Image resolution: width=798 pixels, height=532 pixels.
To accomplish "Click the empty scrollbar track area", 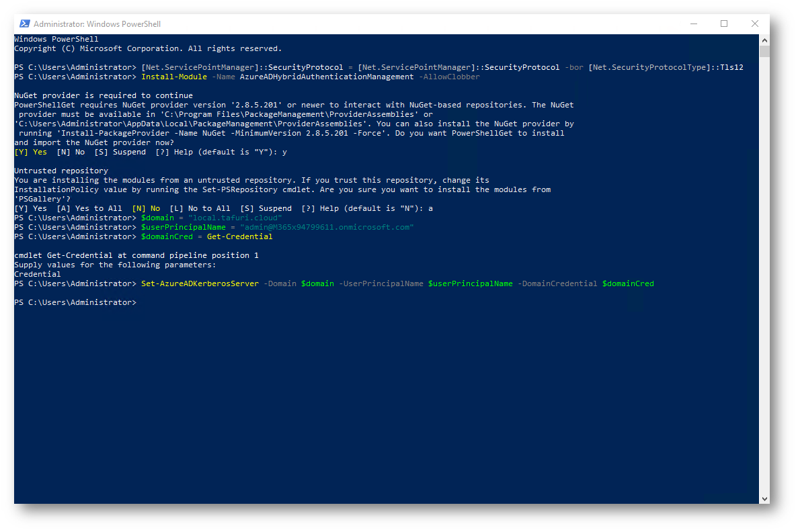I will 764,269.
